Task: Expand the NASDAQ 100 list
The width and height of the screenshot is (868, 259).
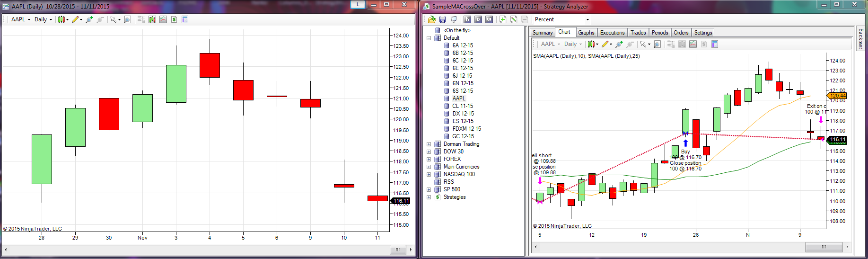Action: click(429, 174)
